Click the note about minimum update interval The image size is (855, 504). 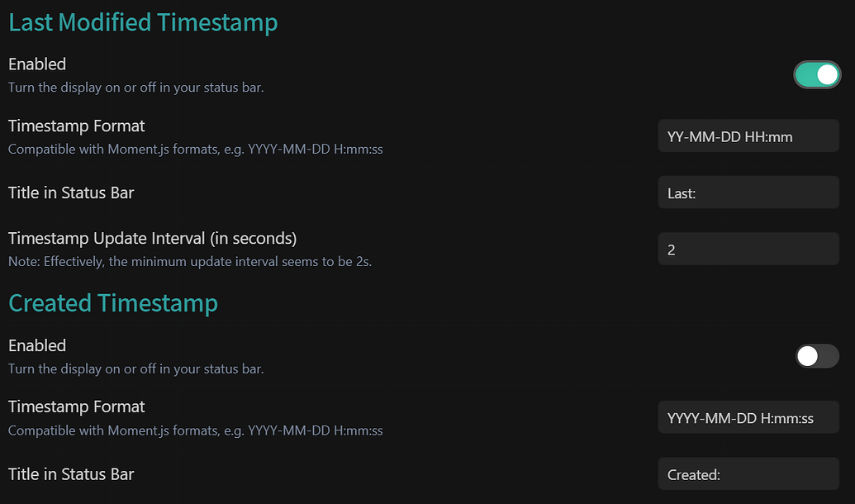tap(189, 262)
